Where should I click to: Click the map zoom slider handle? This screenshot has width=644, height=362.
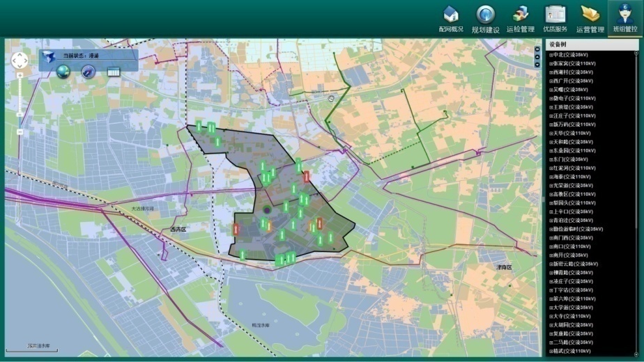click(20, 114)
